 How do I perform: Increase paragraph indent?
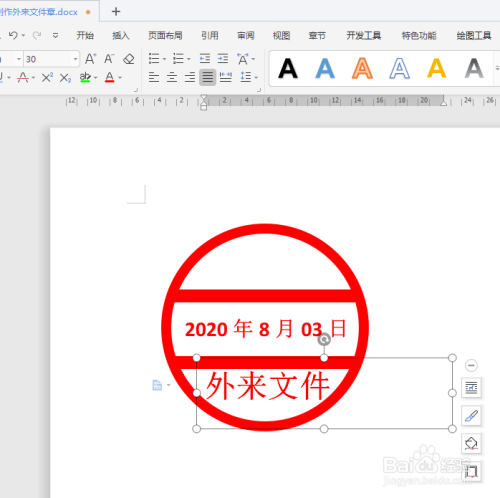(x=223, y=59)
